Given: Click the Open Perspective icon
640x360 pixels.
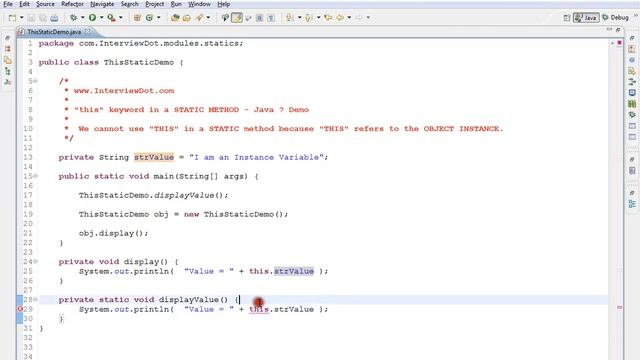Looking at the screenshot, I should tap(567, 18).
